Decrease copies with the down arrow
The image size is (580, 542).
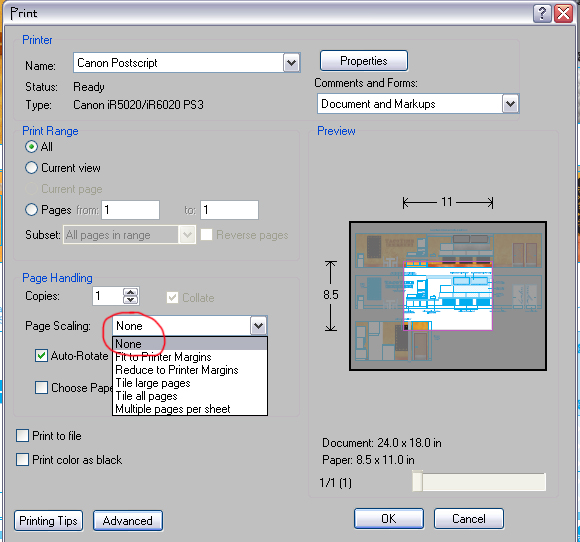(x=130, y=300)
